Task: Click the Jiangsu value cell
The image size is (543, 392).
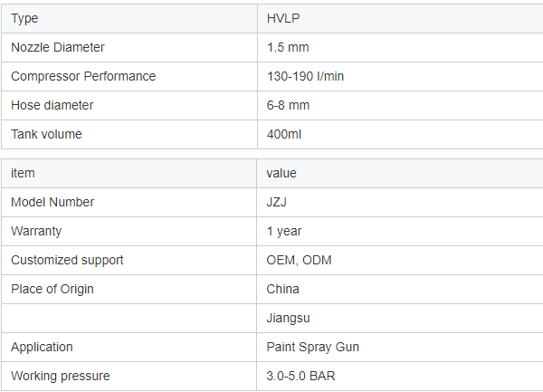Action: [287, 318]
